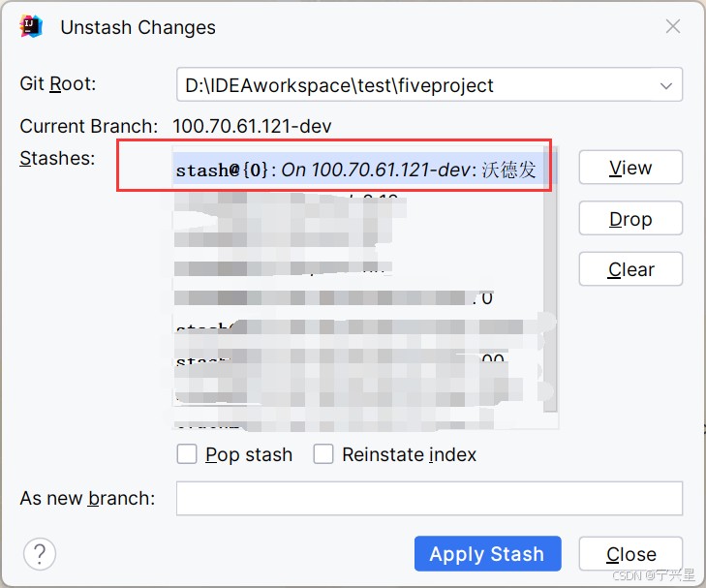The height and width of the screenshot is (588, 706).
Task: Click the Stashes label
Action: [58, 159]
